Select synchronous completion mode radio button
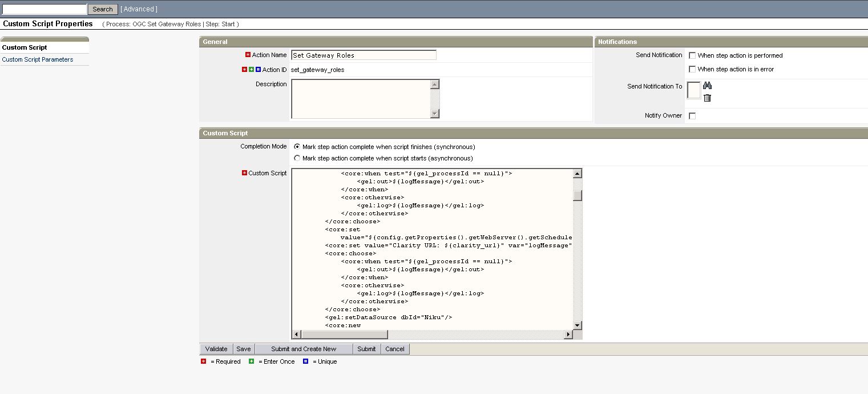 tap(297, 147)
